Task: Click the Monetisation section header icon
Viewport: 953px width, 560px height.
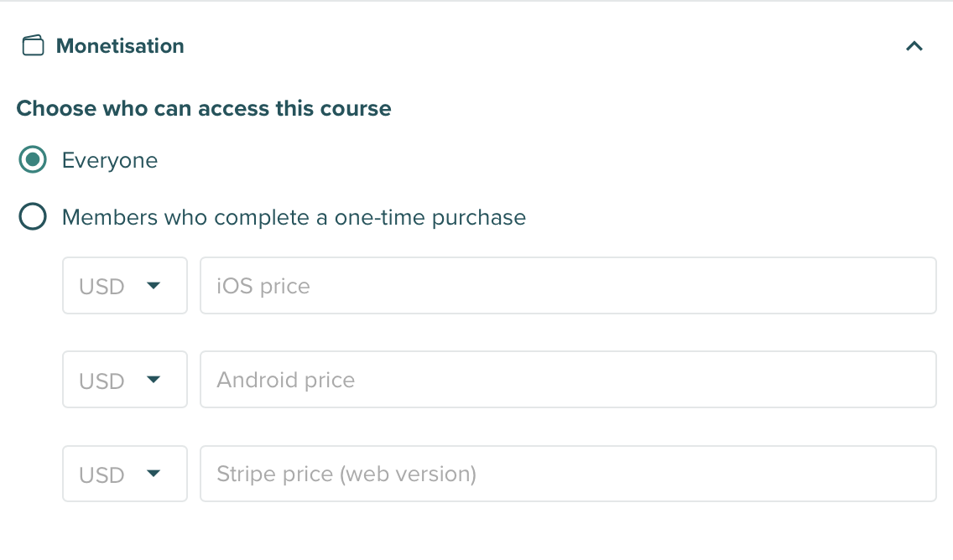Action: coord(33,46)
